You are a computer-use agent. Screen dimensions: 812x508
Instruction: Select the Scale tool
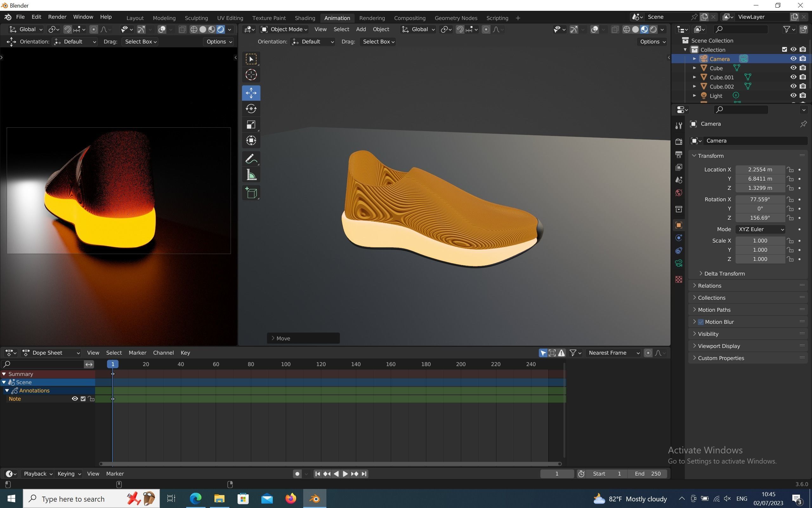point(251,125)
